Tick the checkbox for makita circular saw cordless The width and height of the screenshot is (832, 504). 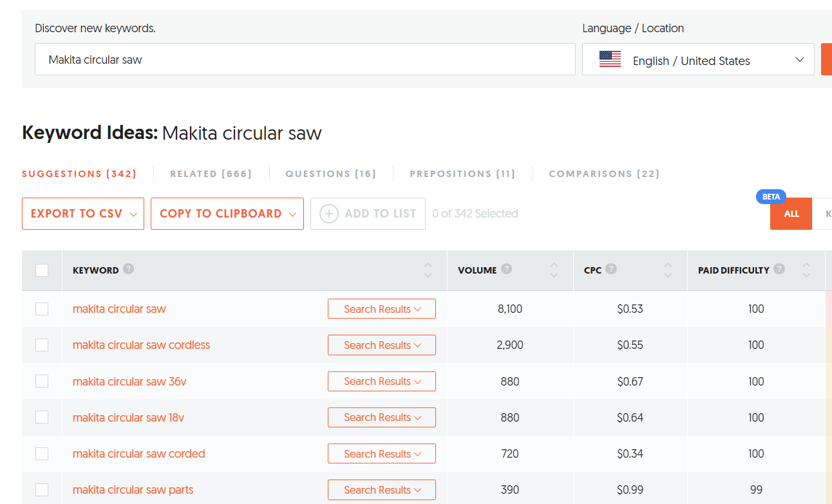coord(42,345)
